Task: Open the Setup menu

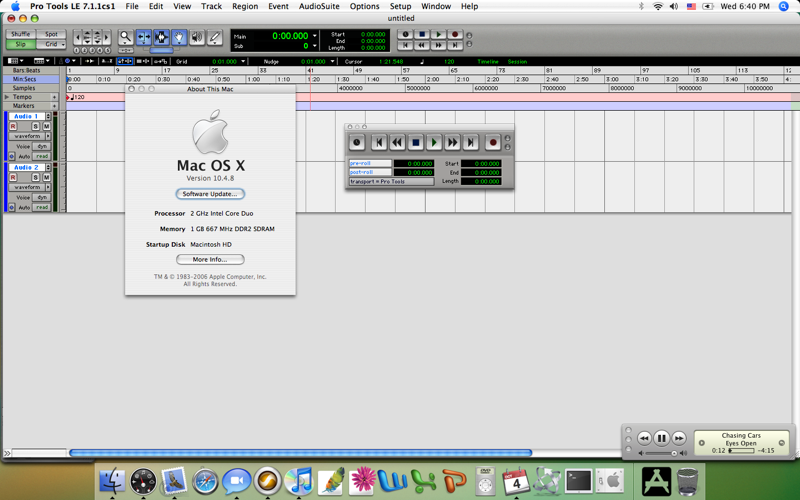Action: [401, 6]
